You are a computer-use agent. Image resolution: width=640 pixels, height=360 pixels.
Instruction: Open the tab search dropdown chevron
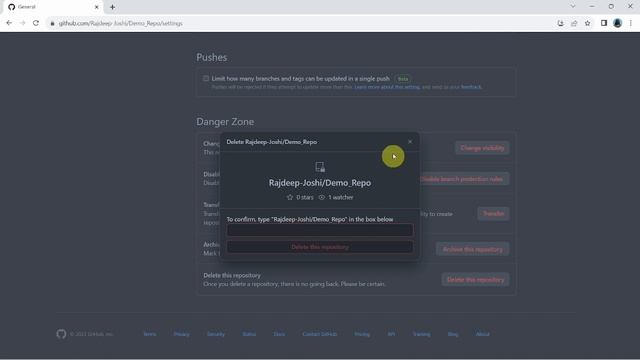click(x=573, y=7)
